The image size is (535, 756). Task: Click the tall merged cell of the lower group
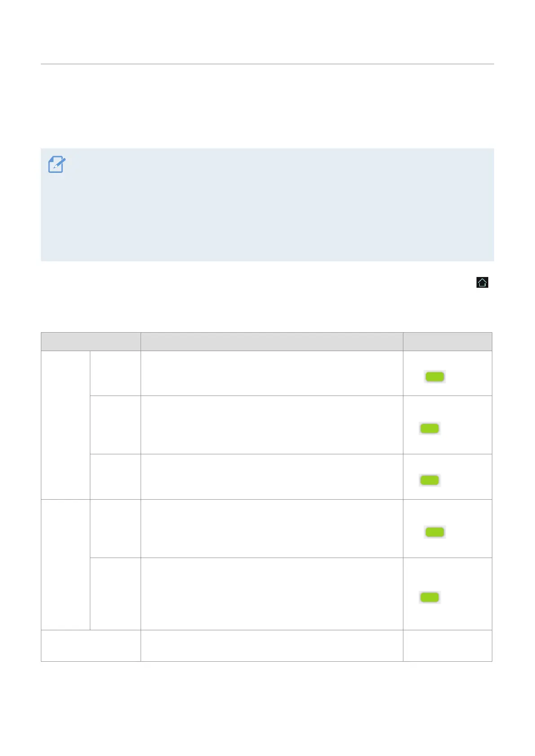coord(66,564)
